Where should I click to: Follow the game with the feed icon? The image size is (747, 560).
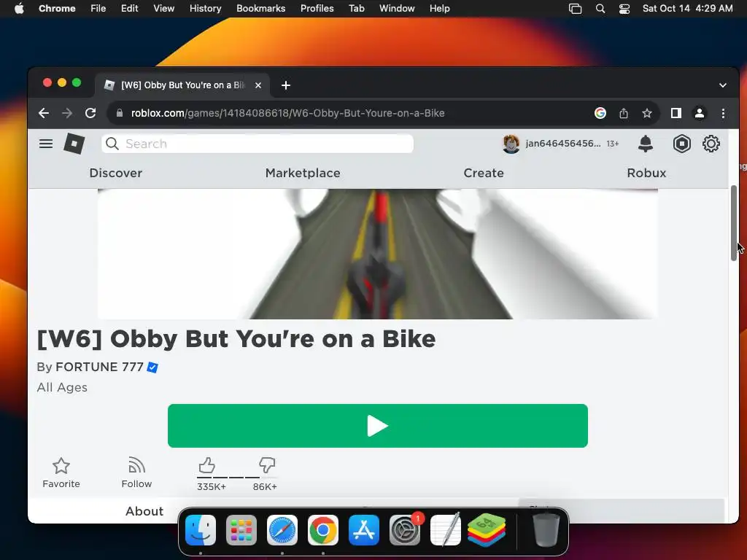pos(136,465)
